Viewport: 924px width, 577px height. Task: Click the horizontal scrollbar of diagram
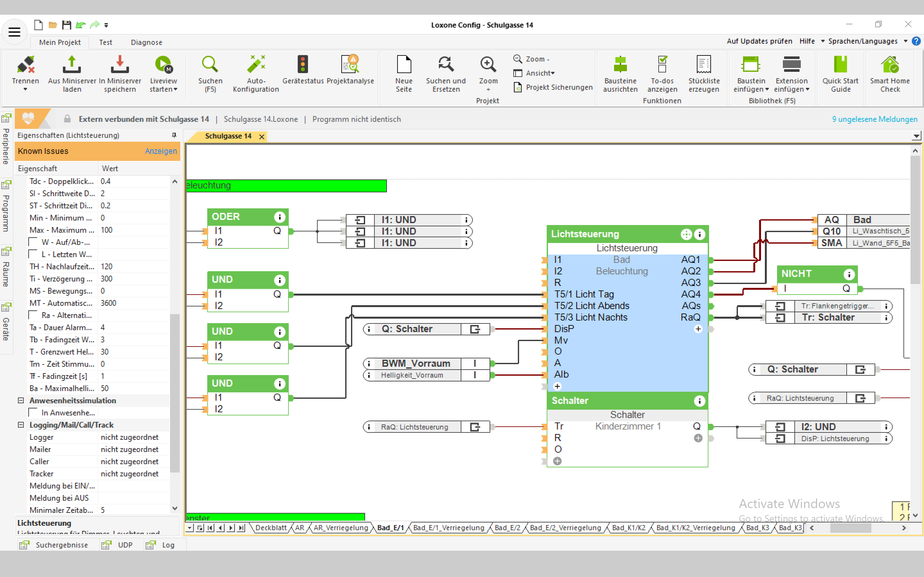tap(850, 528)
